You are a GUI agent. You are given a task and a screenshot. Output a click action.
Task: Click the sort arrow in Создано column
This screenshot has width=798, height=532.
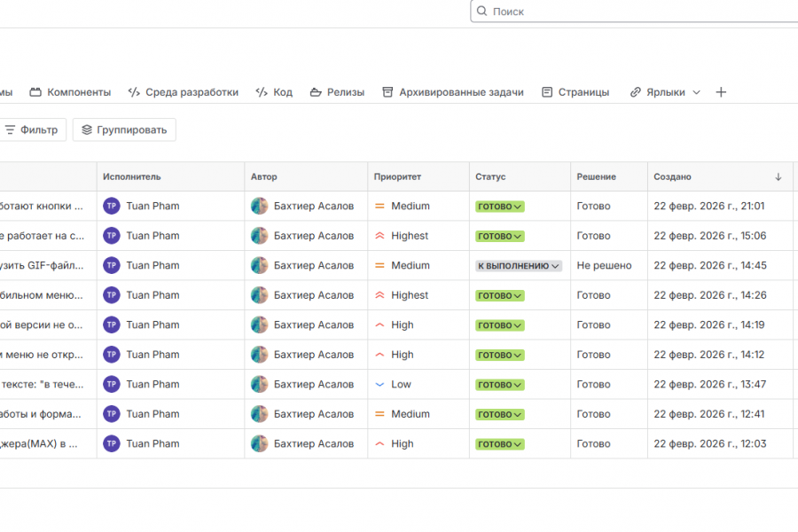click(778, 177)
